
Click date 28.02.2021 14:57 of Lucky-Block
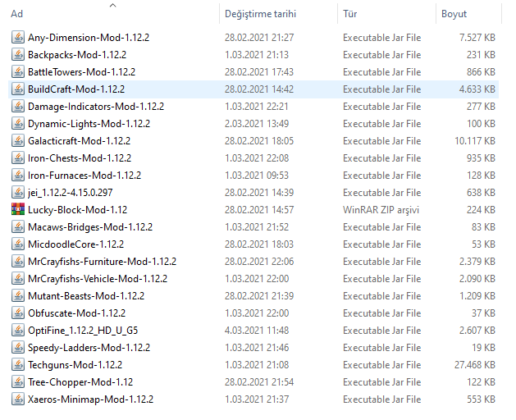click(259, 210)
